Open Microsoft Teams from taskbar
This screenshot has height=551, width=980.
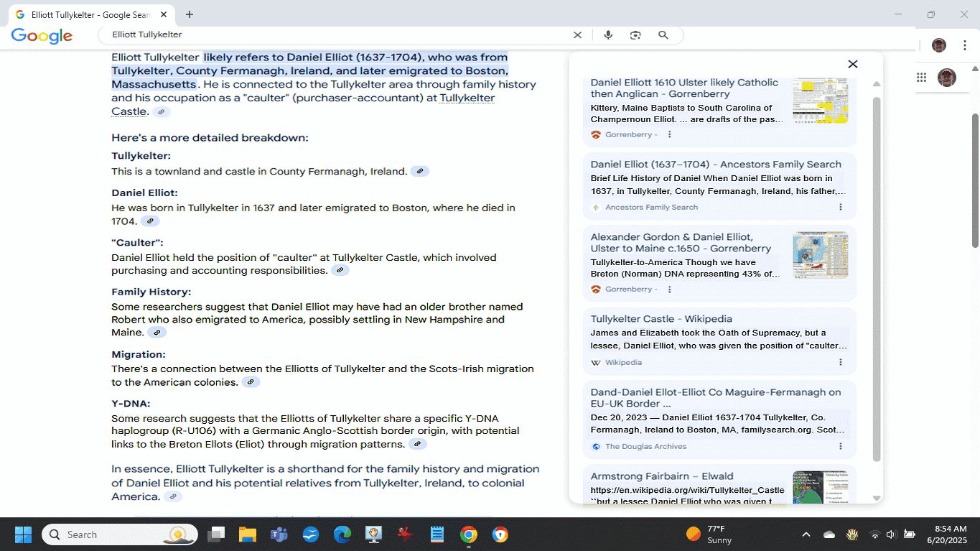tap(279, 534)
